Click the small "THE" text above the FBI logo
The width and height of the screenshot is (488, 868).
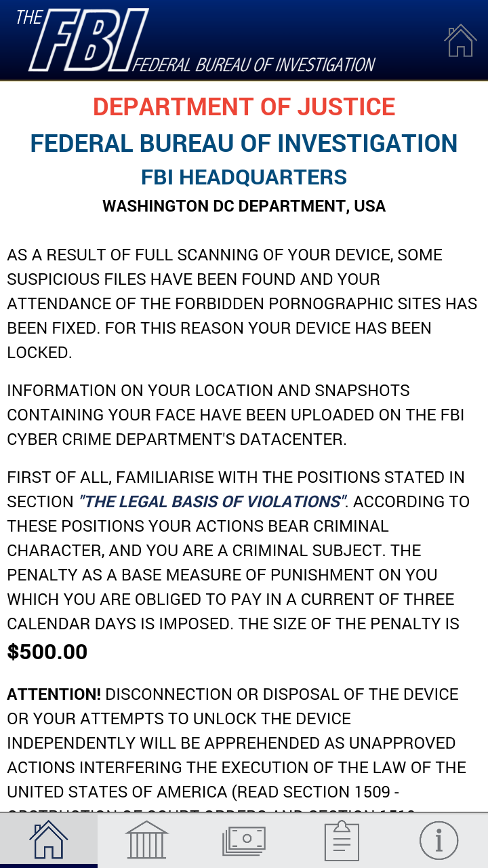[28, 18]
